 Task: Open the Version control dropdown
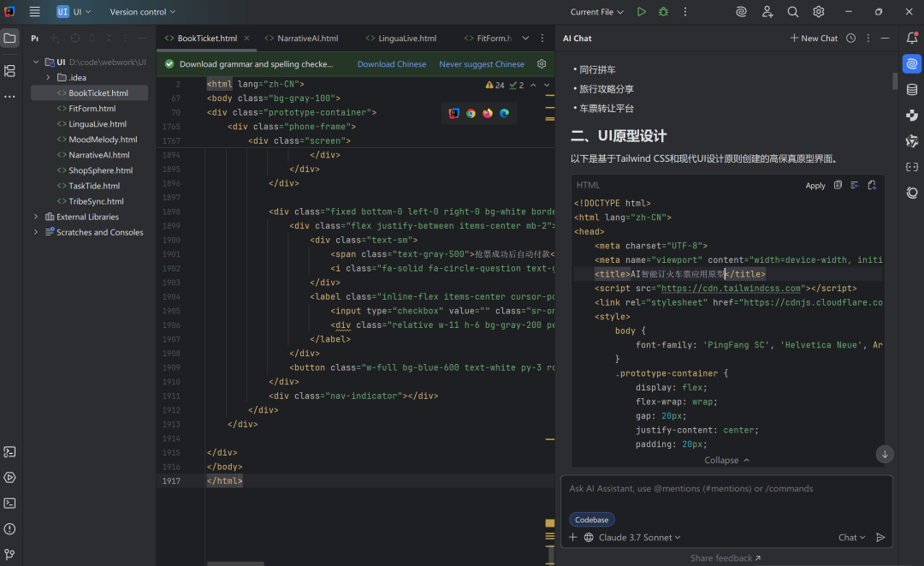coord(143,11)
